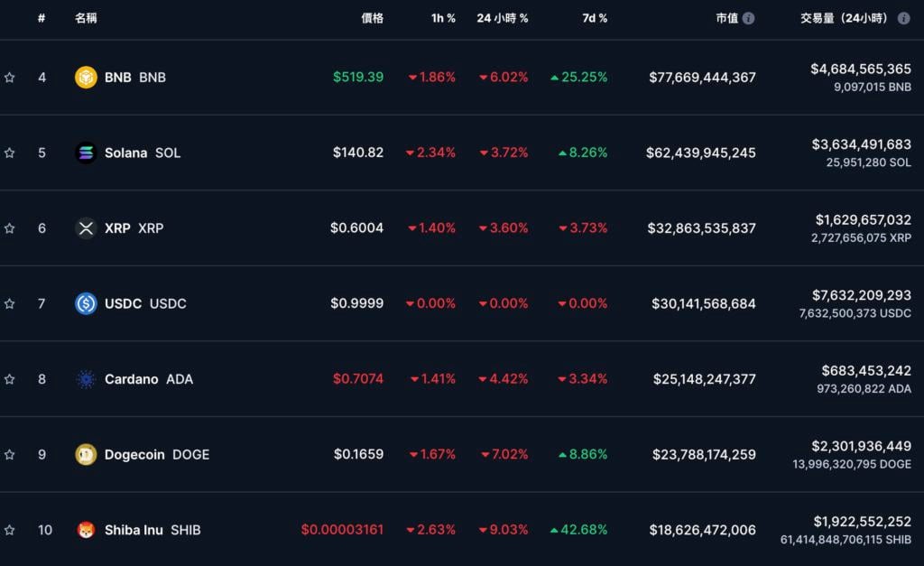Viewport: 924px width, 566px height.
Task: Sort by the 1h % column header
Action: (x=443, y=18)
